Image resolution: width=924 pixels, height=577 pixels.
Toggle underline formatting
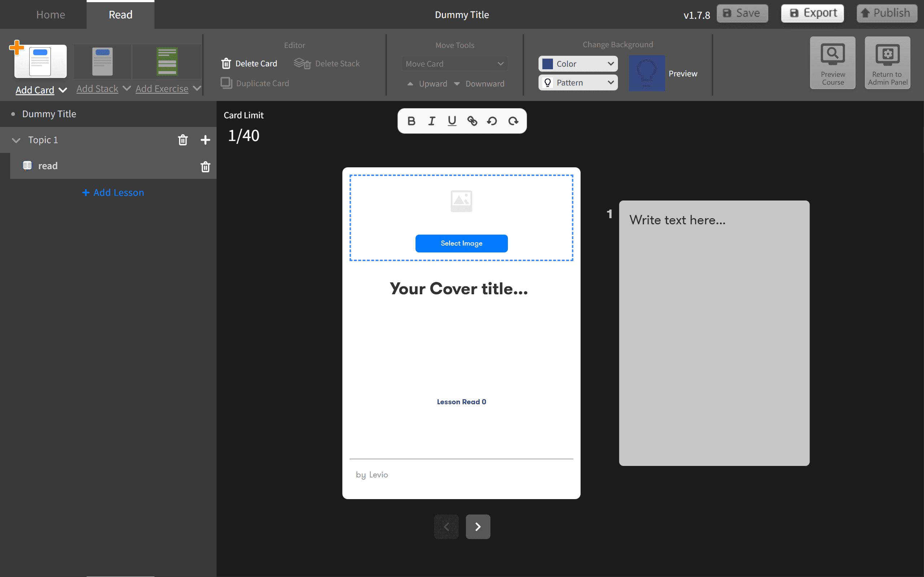coord(452,121)
